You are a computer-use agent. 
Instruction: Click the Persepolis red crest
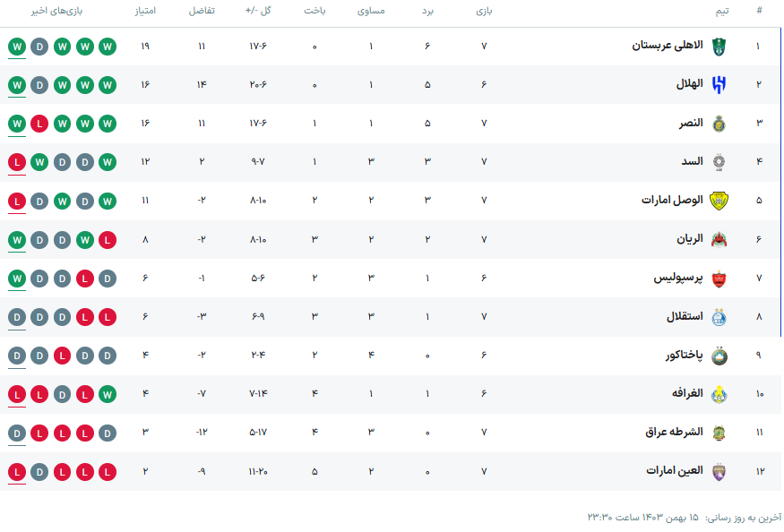pyautogui.click(x=719, y=279)
